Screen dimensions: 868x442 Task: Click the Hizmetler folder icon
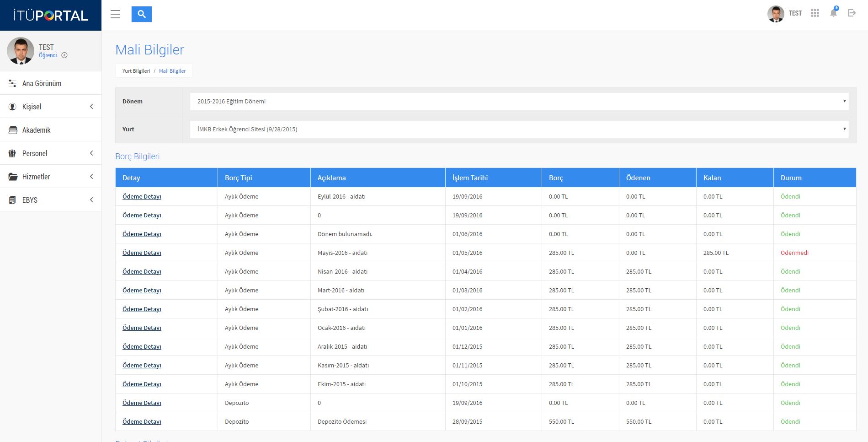(x=13, y=177)
